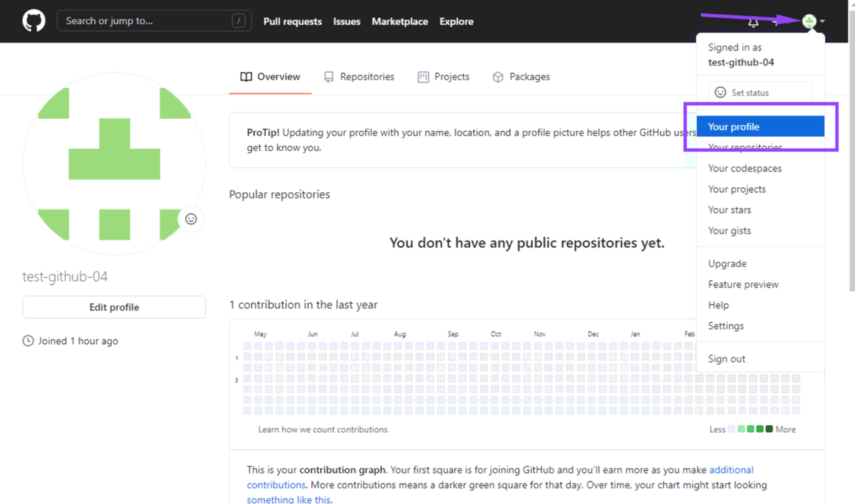855x504 pixels.
Task: Go to Pull requests
Action: point(292,21)
